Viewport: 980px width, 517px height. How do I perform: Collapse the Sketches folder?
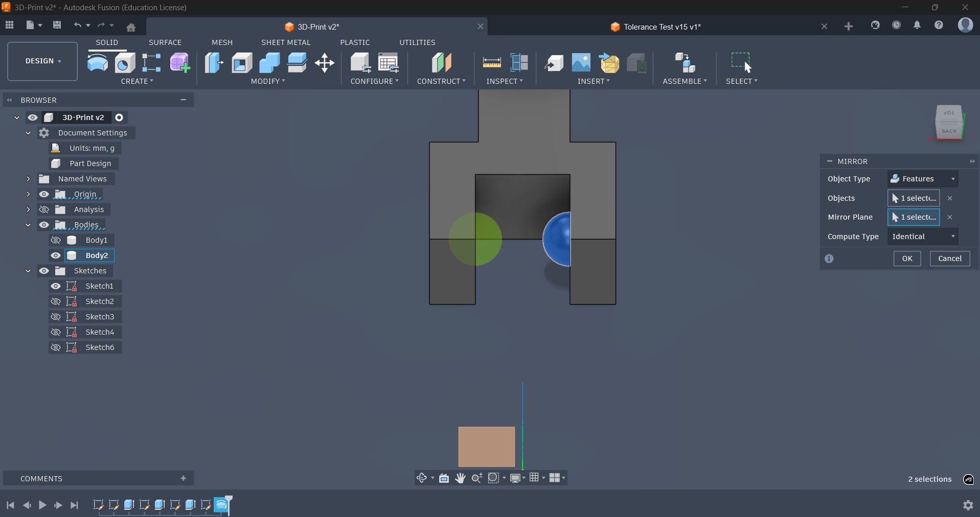(x=28, y=271)
